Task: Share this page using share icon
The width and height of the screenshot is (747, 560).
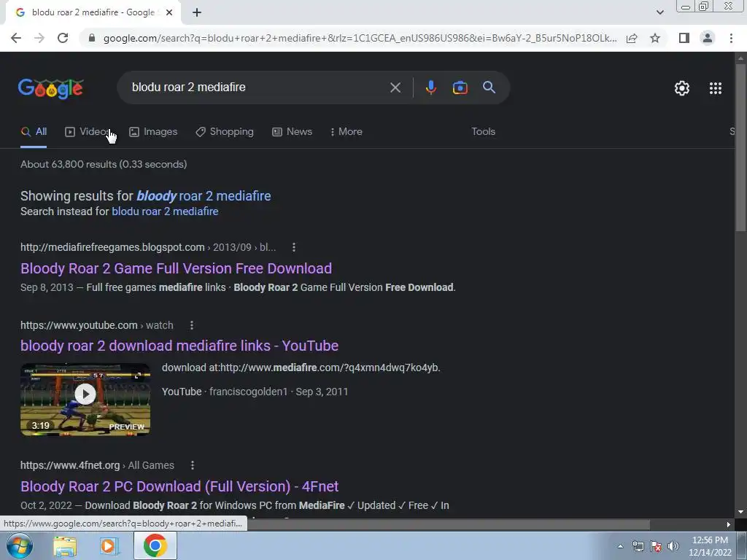Action: click(632, 38)
